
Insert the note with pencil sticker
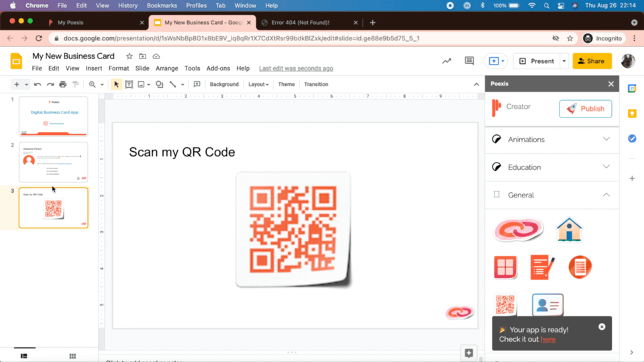coord(542,267)
